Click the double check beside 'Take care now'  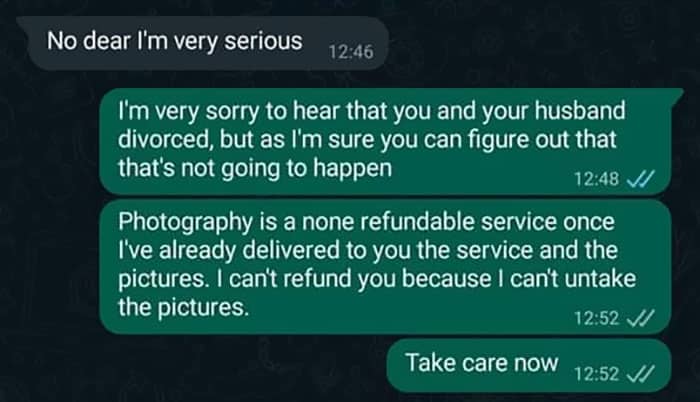point(640,374)
